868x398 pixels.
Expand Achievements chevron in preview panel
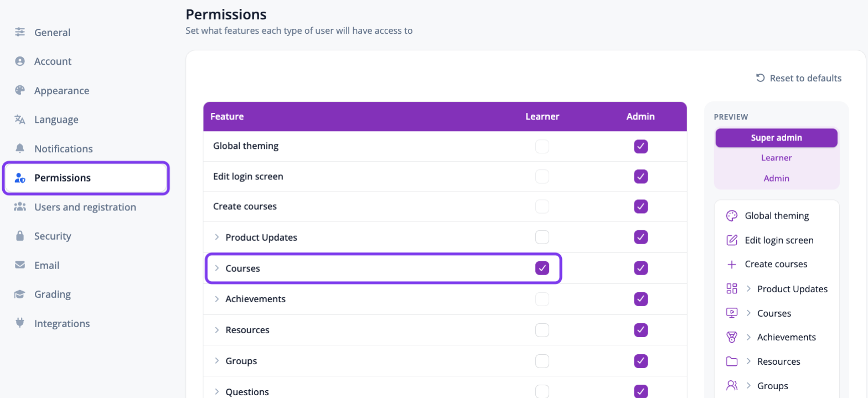748,337
